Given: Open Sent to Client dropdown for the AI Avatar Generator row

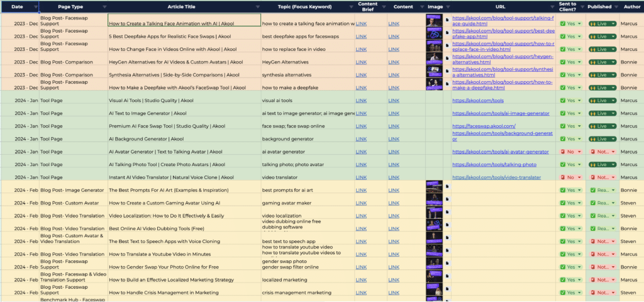Looking at the screenshot, I should tap(570, 152).
